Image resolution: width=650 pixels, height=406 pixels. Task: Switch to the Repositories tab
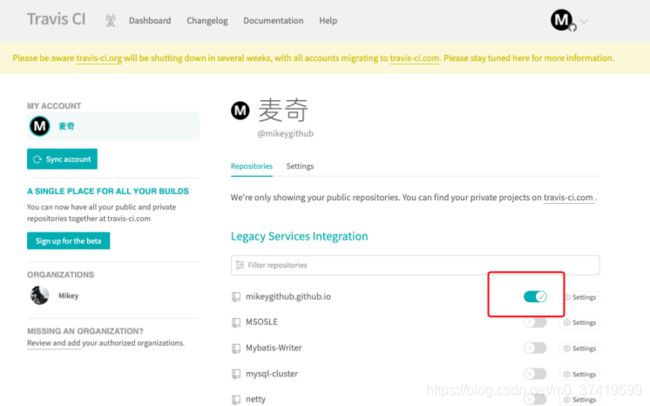[x=252, y=166]
